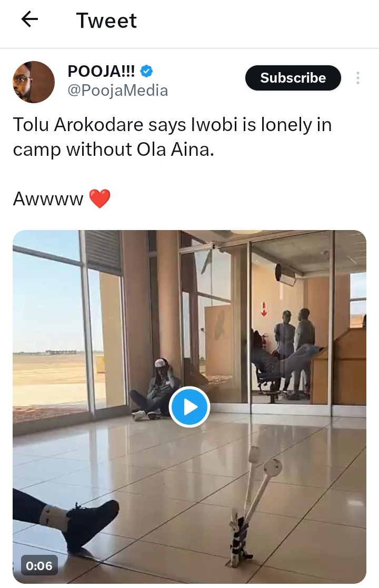
Task: Tap the red heart emoji
Action: [x=99, y=198]
